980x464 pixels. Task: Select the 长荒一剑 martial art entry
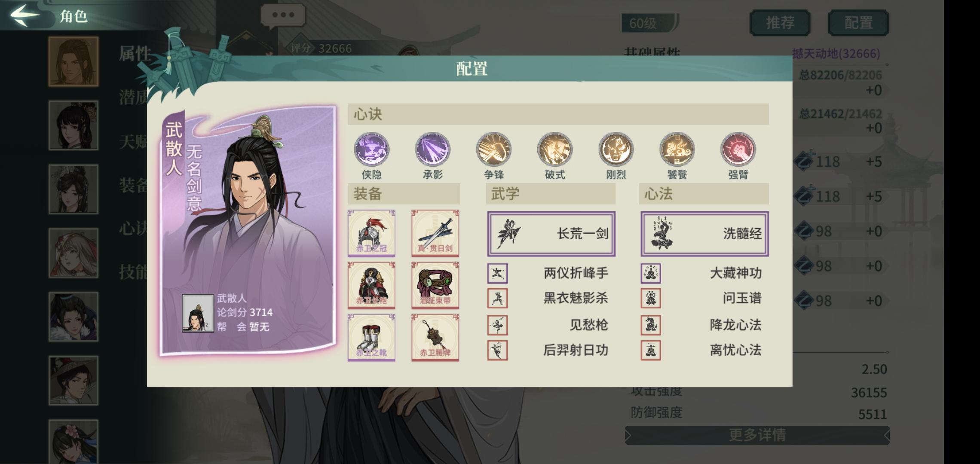click(551, 234)
